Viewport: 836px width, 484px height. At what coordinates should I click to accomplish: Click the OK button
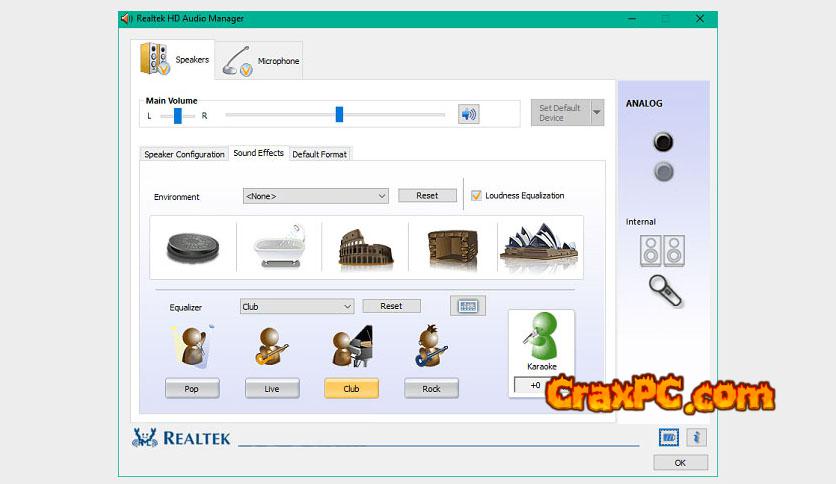[x=680, y=463]
